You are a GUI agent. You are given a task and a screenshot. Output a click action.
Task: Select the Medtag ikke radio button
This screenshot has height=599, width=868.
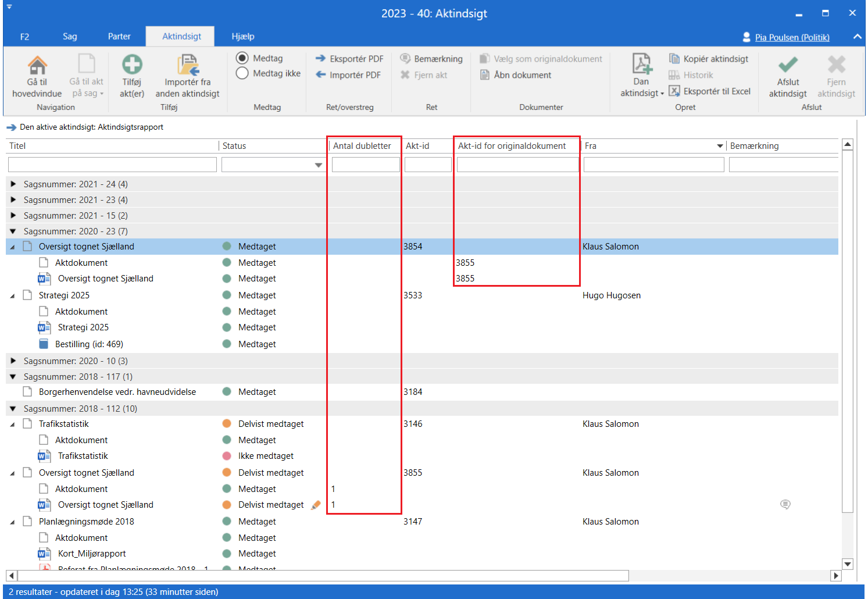click(x=242, y=73)
